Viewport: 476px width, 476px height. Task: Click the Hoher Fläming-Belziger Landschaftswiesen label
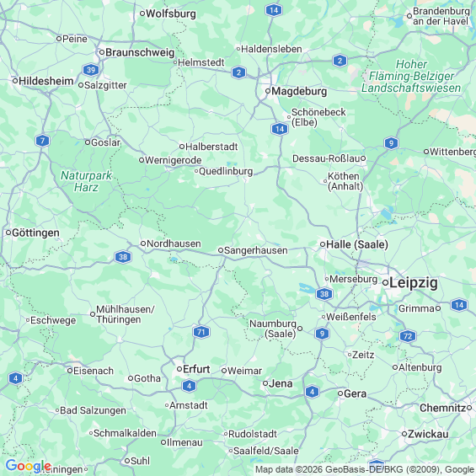pyautogui.click(x=411, y=76)
